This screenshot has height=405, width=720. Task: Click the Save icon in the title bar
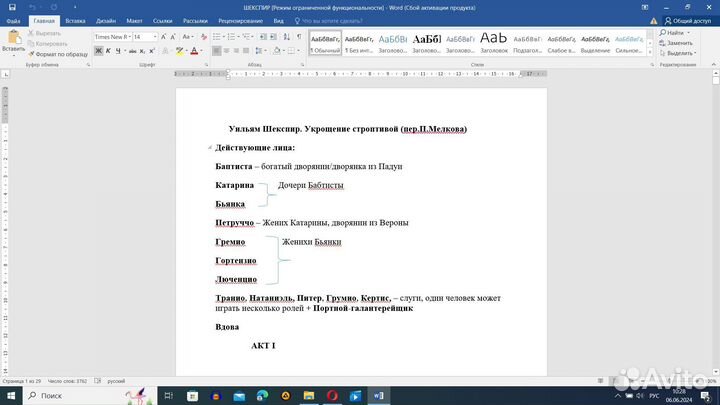pyautogui.click(x=12, y=7)
